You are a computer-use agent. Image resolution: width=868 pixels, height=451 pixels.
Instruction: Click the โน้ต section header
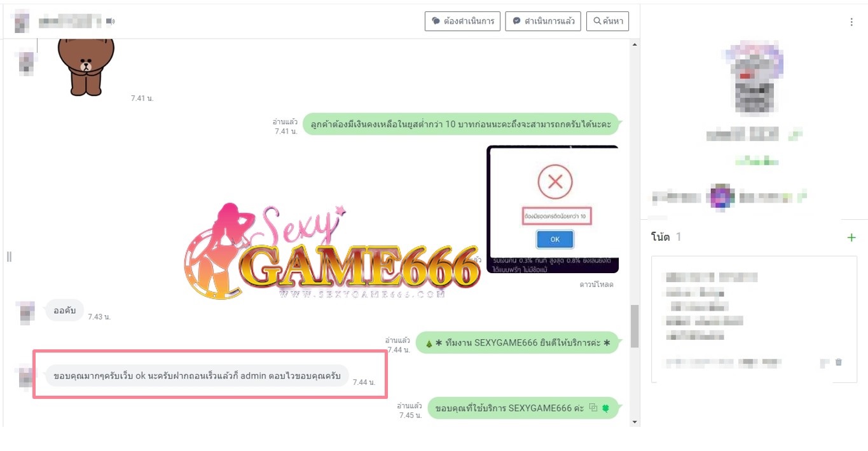click(661, 237)
